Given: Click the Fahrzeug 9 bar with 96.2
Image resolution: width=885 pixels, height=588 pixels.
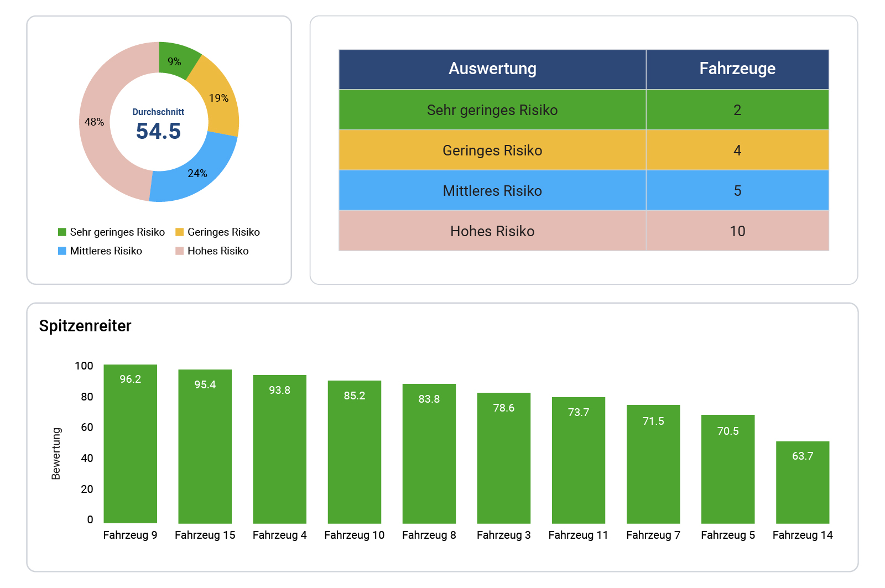Looking at the screenshot, I should point(131,444).
